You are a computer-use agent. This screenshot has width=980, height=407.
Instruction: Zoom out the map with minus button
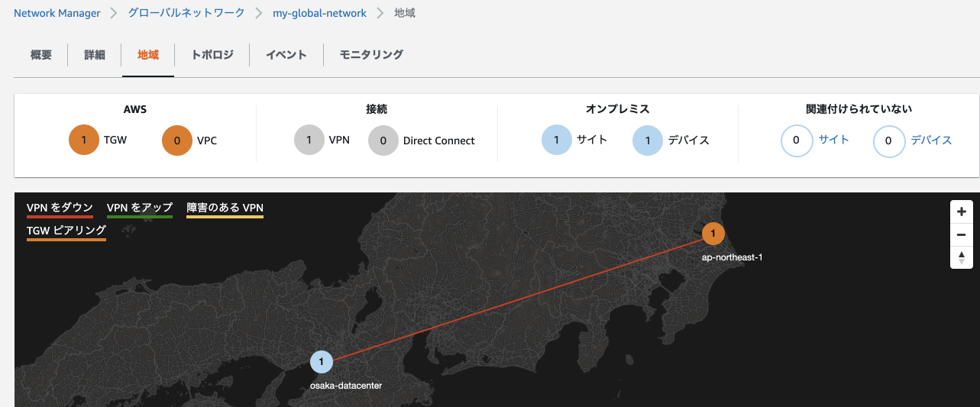pos(962,234)
